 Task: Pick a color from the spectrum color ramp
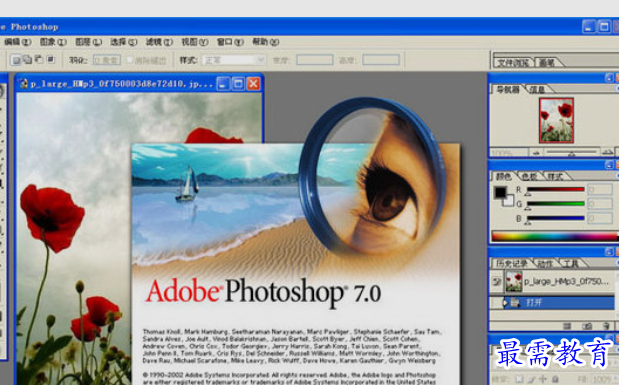click(x=555, y=237)
